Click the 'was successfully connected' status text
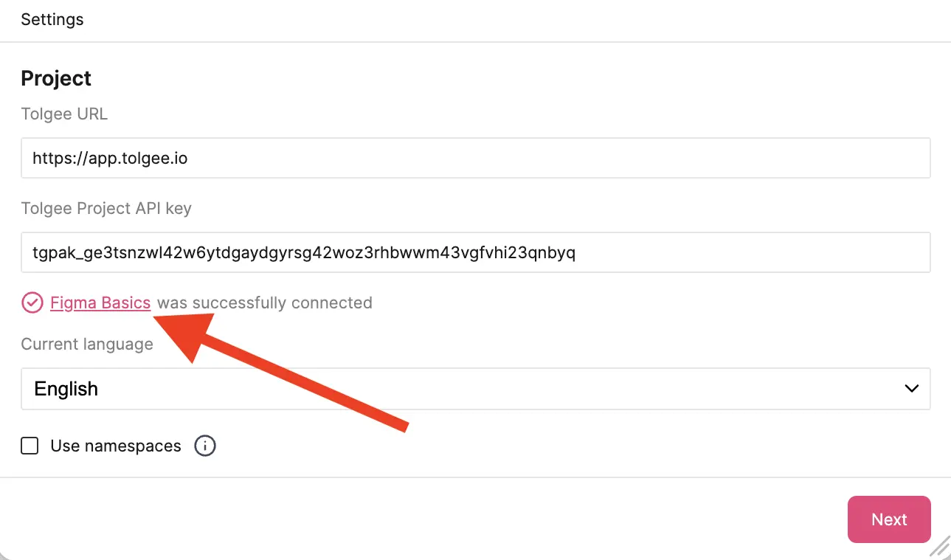The height and width of the screenshot is (560, 951). click(x=264, y=303)
